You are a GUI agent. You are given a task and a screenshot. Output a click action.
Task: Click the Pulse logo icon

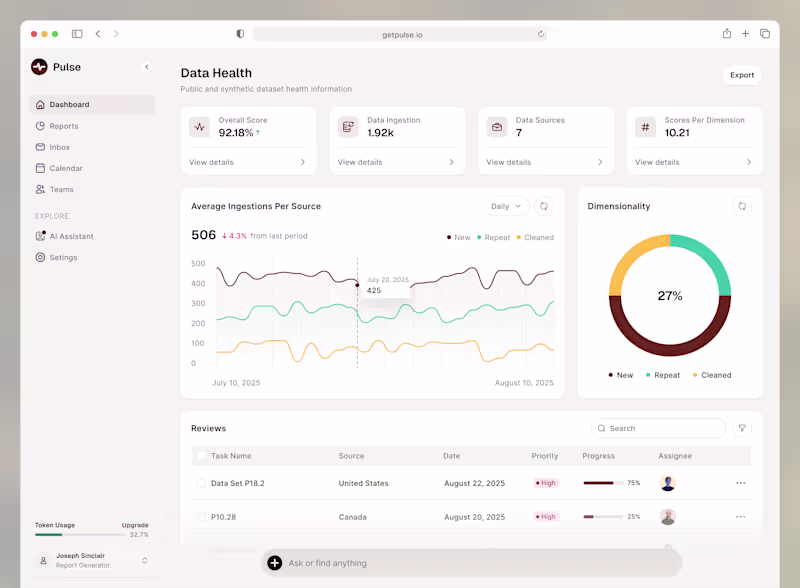[x=39, y=67]
